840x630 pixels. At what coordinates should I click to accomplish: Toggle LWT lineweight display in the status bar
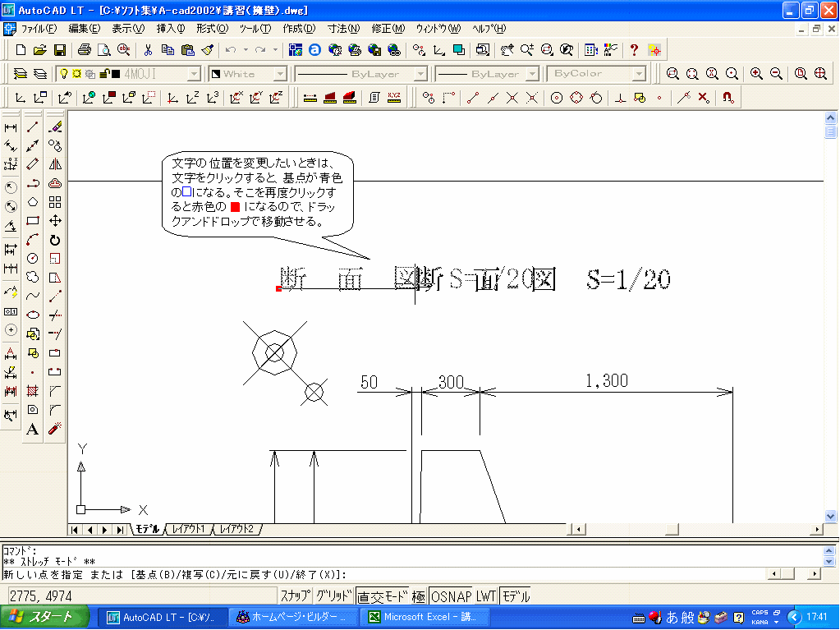pyautogui.click(x=486, y=596)
